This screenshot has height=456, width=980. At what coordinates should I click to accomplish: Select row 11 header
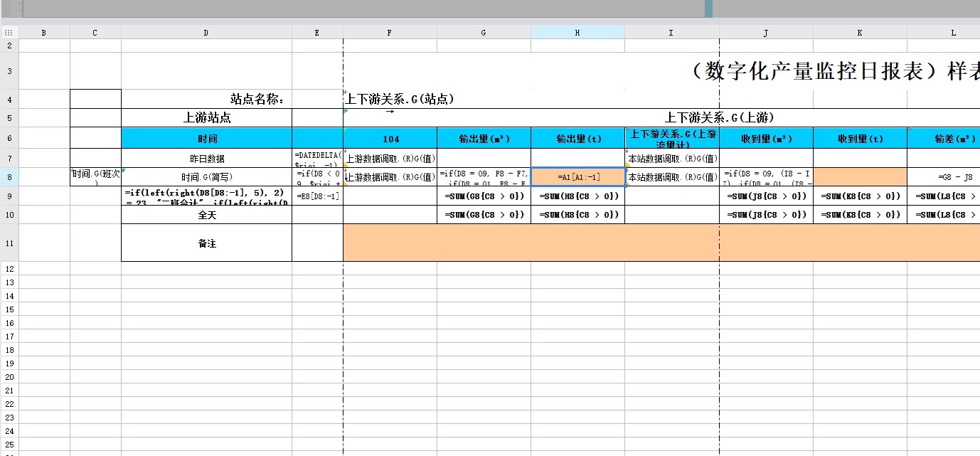tap(9, 243)
